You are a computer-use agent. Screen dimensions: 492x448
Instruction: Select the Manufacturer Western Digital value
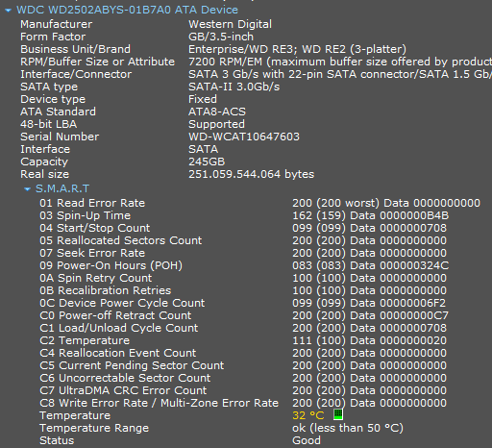coord(230,24)
